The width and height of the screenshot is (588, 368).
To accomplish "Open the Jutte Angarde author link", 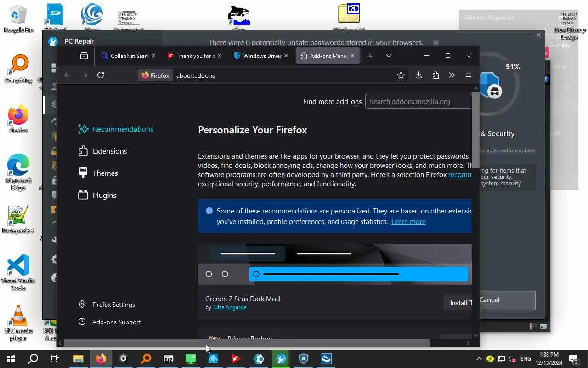I will (229, 307).
